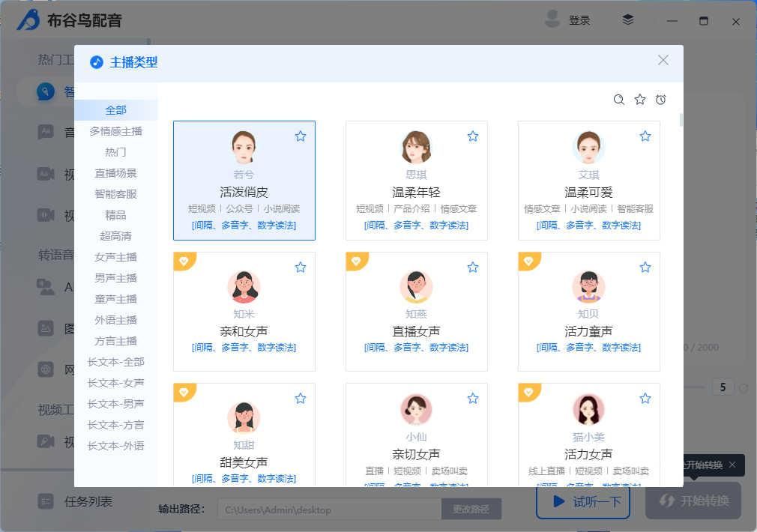
Task: Click VIP badge on 猫小美 card
Action: 528,392
